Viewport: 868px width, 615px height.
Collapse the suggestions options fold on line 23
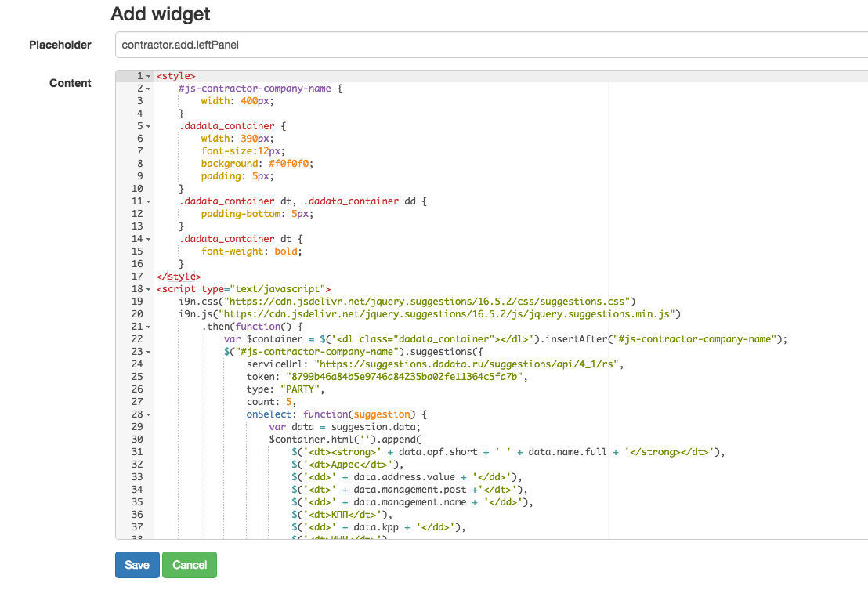click(147, 351)
